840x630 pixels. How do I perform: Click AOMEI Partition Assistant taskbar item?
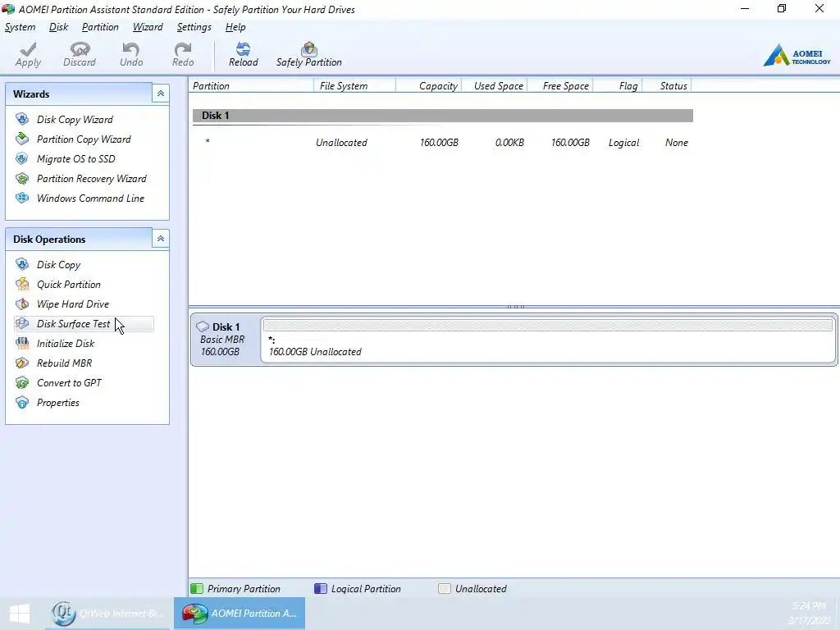tap(240, 614)
